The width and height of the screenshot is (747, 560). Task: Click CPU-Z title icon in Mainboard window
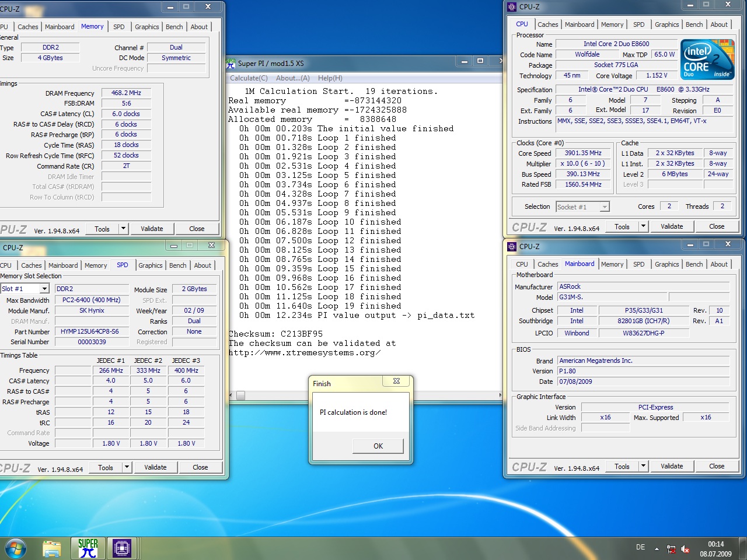coord(512,246)
